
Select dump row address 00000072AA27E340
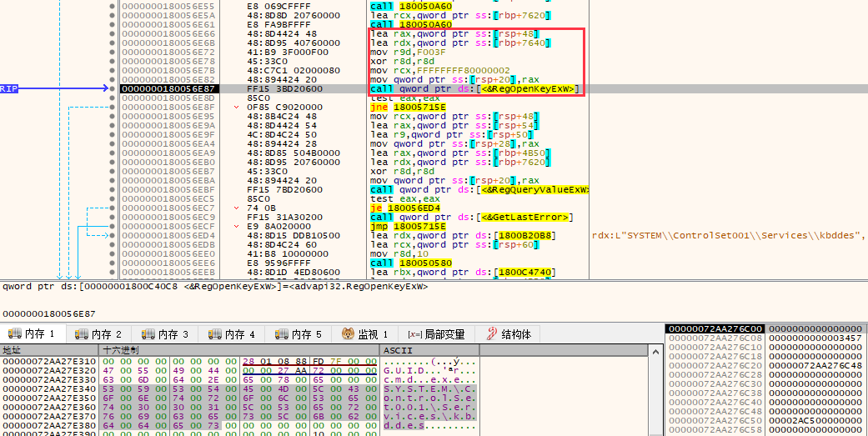48,388
